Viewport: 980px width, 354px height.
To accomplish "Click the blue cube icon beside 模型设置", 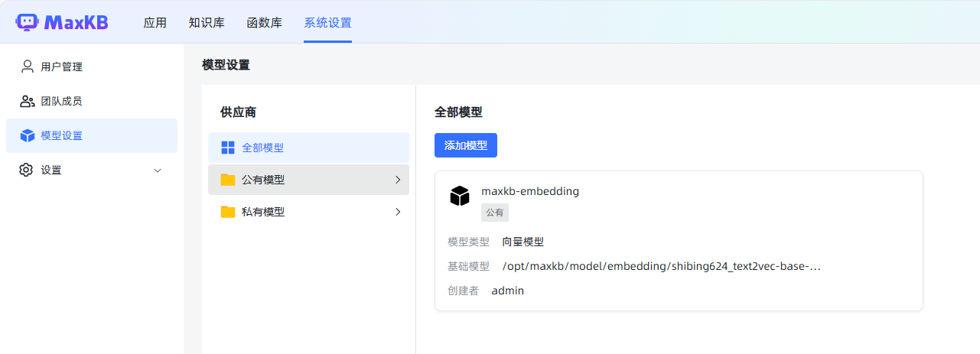I will point(28,135).
